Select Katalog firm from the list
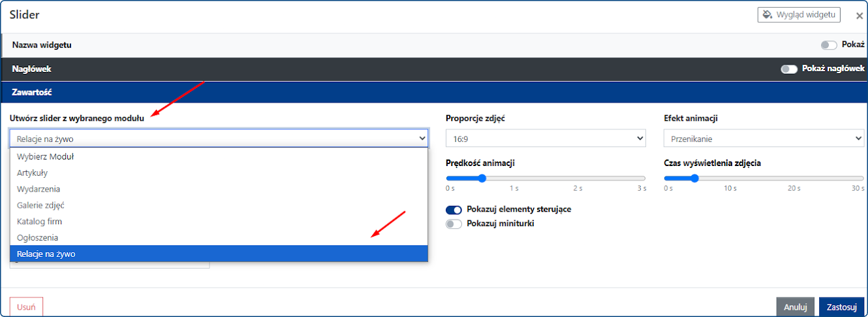The height and width of the screenshot is (317, 868). coord(40,222)
